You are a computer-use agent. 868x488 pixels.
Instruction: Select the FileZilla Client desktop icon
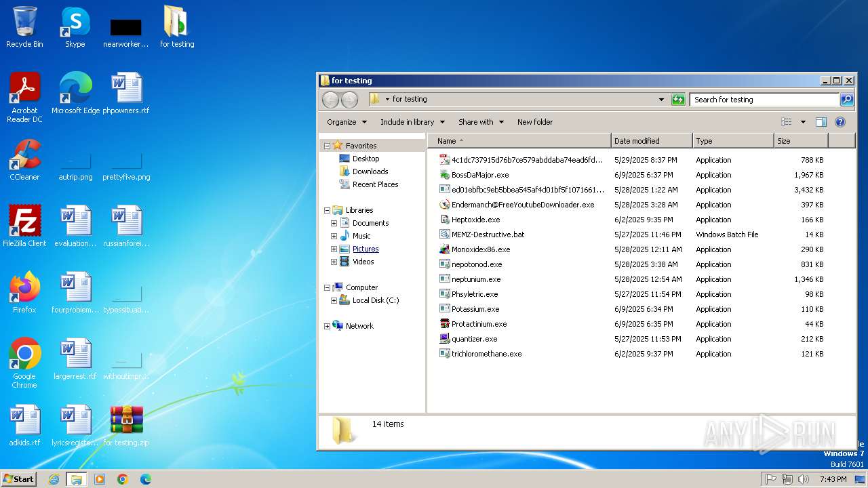click(24, 226)
